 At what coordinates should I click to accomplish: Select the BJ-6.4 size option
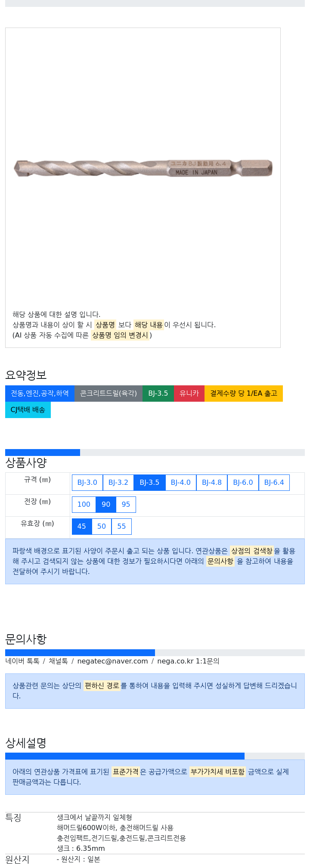[274, 483]
